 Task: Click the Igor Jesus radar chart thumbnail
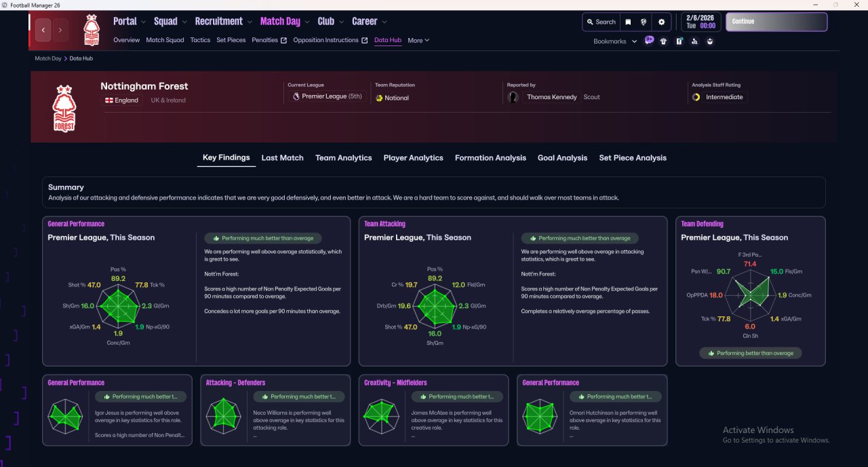[65, 416]
